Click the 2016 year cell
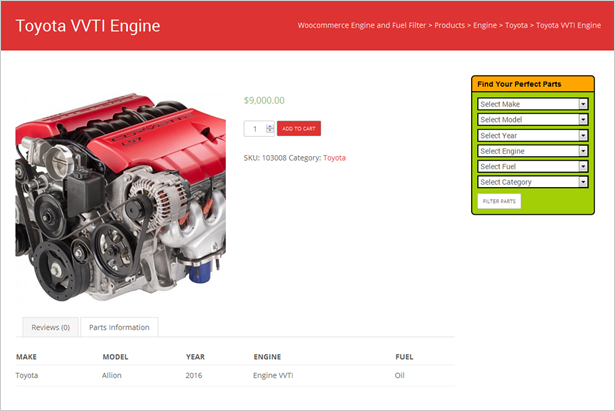The image size is (615, 411). click(194, 375)
